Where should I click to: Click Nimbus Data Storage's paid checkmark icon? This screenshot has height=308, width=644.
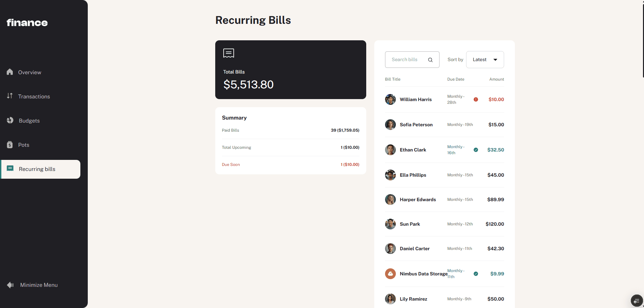(x=476, y=274)
